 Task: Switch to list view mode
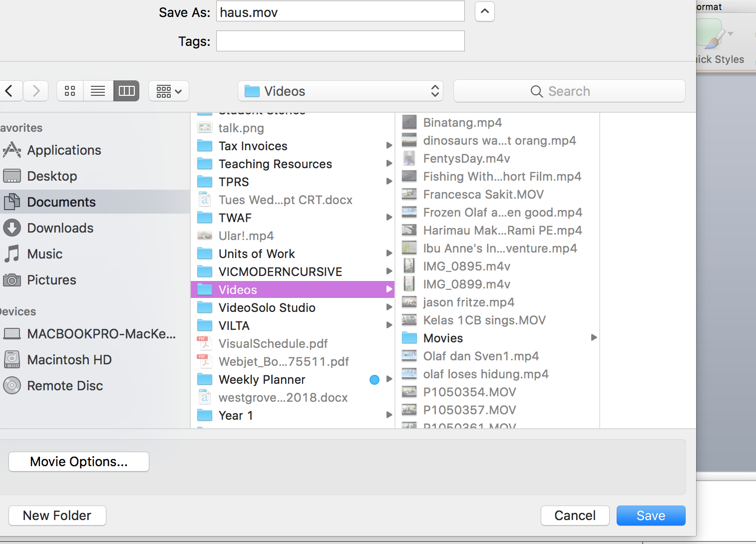point(98,91)
